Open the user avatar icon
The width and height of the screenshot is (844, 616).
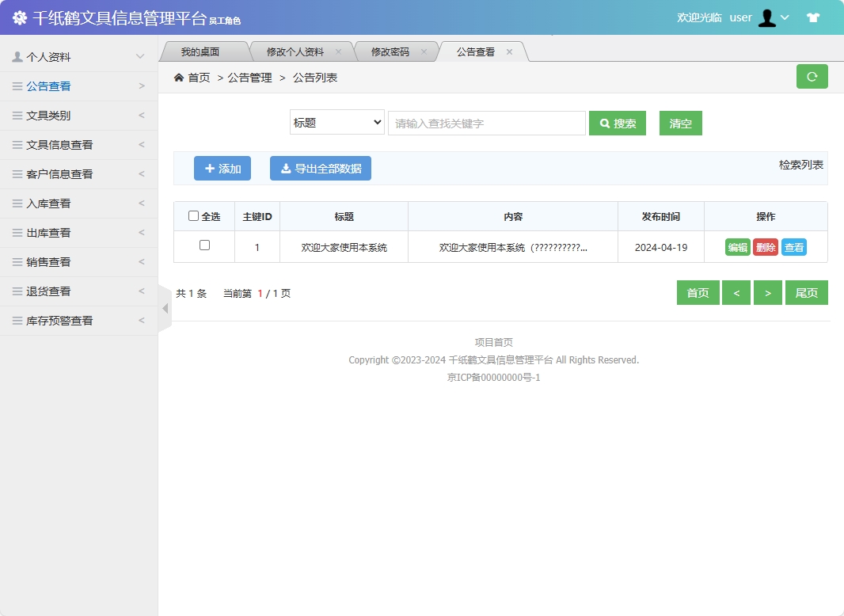click(x=767, y=17)
